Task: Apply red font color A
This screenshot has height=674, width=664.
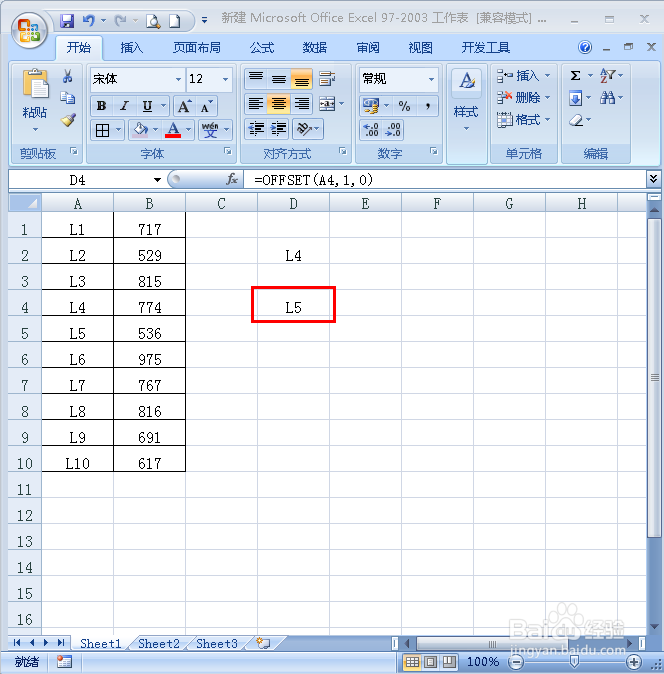Action: click(173, 130)
